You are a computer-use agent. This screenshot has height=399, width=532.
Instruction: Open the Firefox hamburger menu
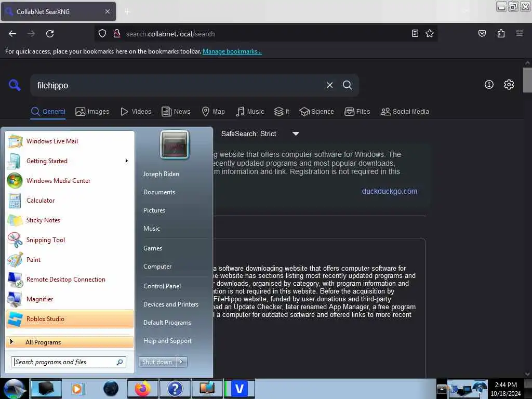click(520, 33)
